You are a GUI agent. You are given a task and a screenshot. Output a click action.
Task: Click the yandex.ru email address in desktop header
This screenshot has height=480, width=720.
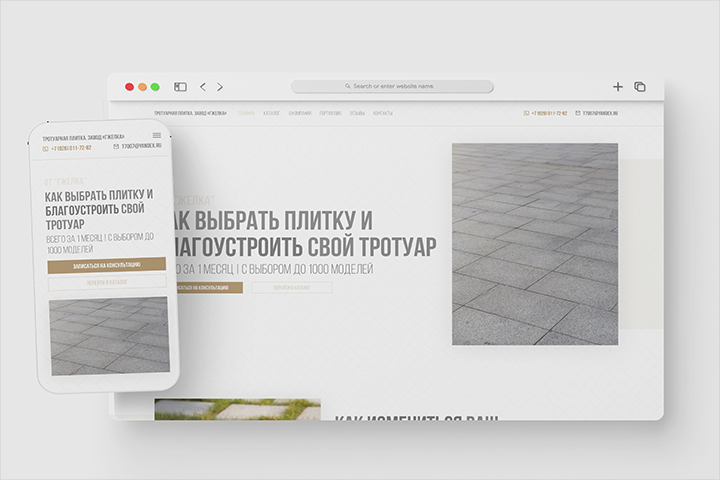pyautogui.click(x=600, y=113)
